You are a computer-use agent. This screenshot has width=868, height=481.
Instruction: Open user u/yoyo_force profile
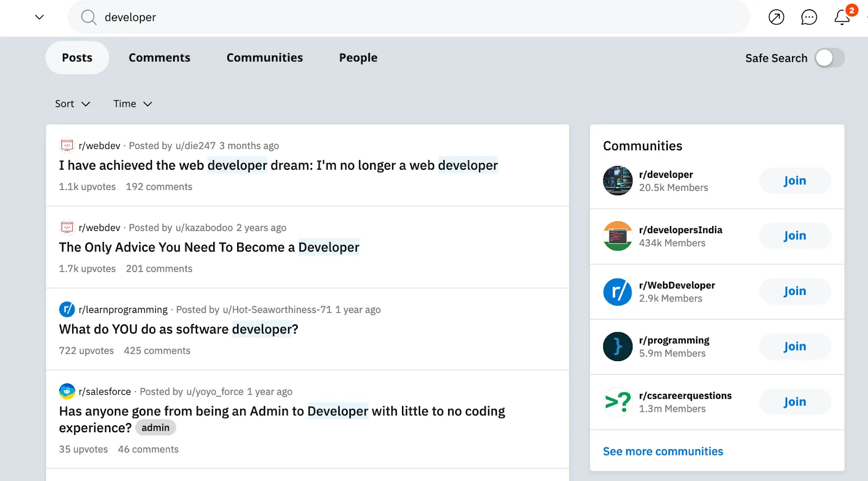click(215, 391)
